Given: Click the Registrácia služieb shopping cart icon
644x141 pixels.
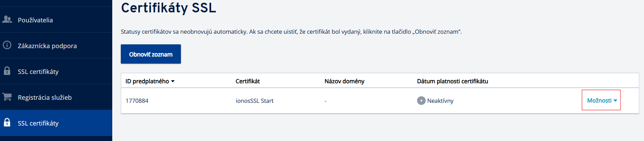Looking at the screenshot, I should pyautogui.click(x=7, y=97).
